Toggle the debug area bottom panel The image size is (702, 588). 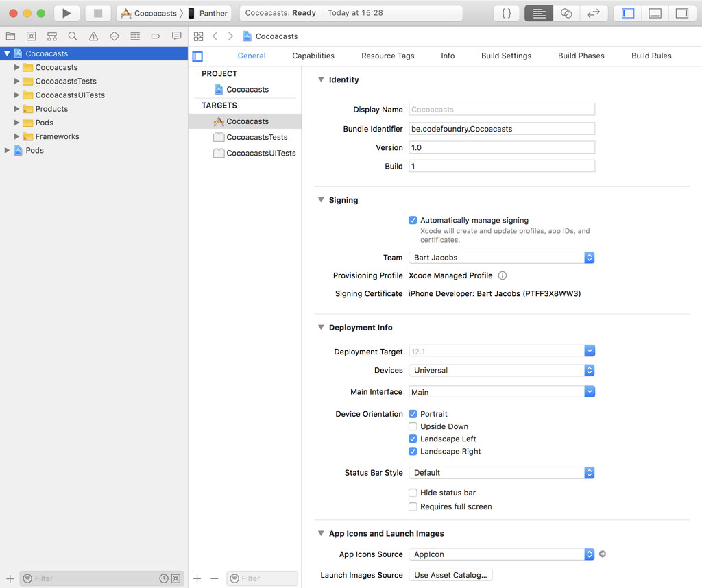(x=655, y=13)
